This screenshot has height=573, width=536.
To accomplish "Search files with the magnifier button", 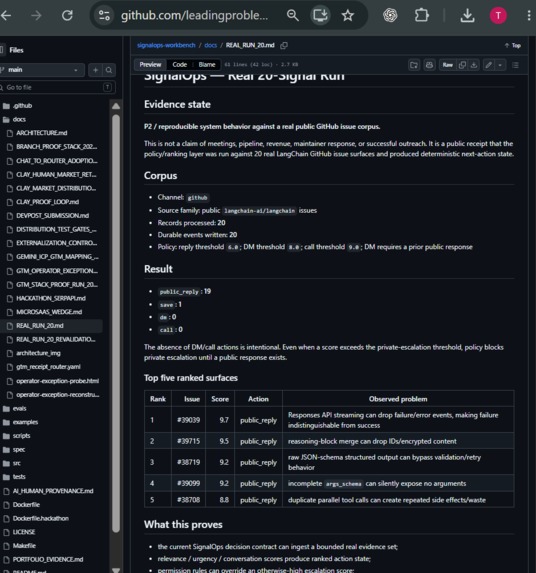I will [x=109, y=70].
